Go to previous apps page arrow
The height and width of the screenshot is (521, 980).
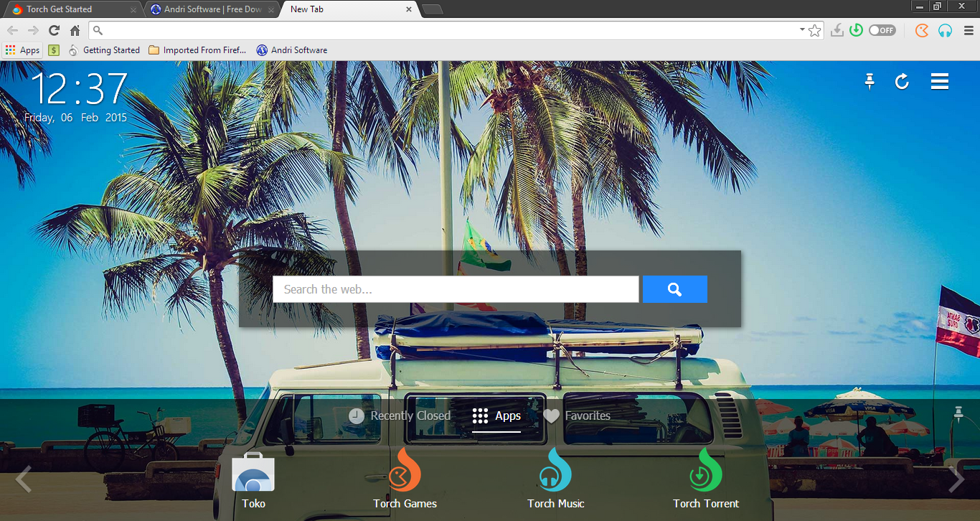coord(24,479)
